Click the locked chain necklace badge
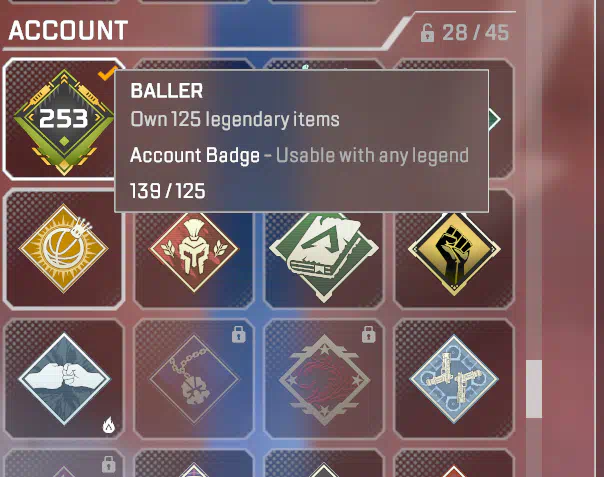The width and height of the screenshot is (604, 477). [x=194, y=379]
